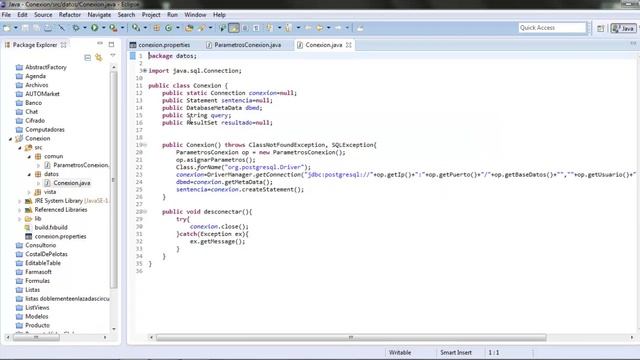
Task: Click the Back navigation arrow icon
Action: tap(320, 28)
